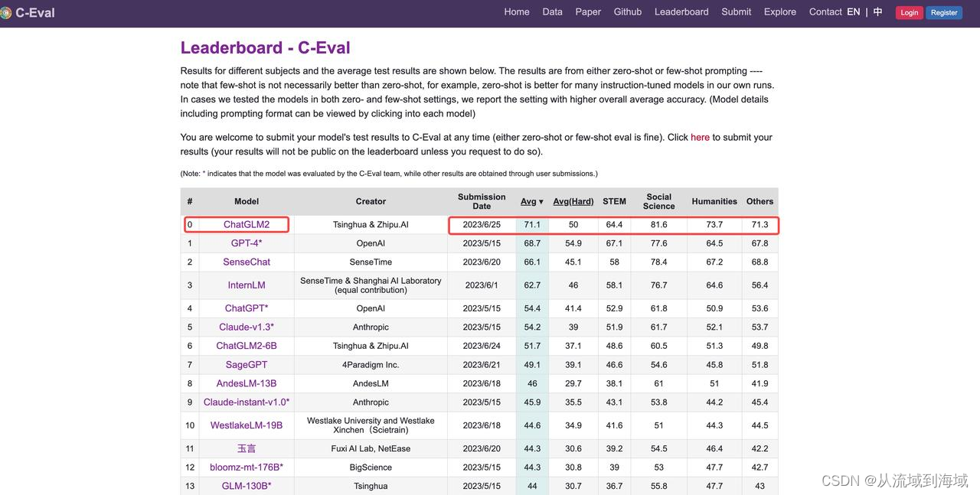The width and height of the screenshot is (980, 495).
Task: Select Leaderboard in the navigation bar
Action: (x=681, y=11)
